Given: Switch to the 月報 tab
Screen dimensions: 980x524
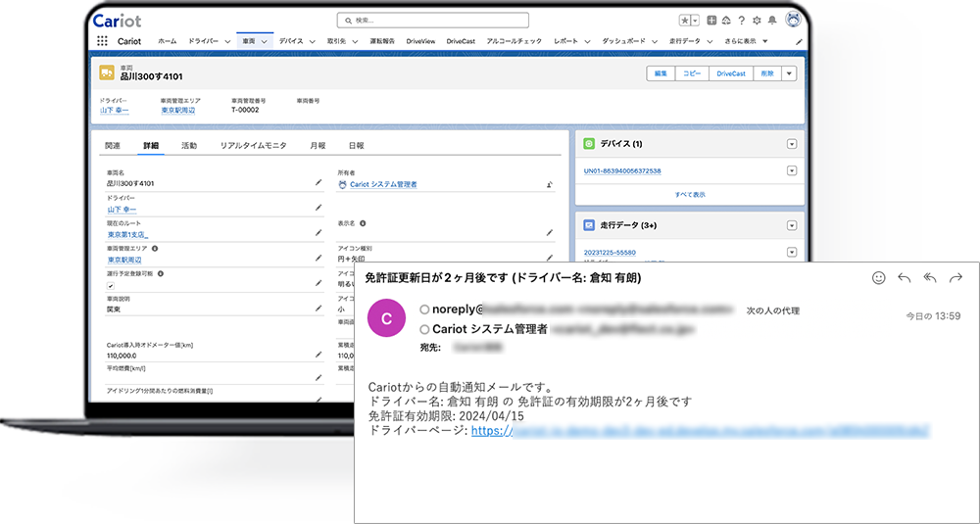Looking at the screenshot, I should pyautogui.click(x=318, y=146).
